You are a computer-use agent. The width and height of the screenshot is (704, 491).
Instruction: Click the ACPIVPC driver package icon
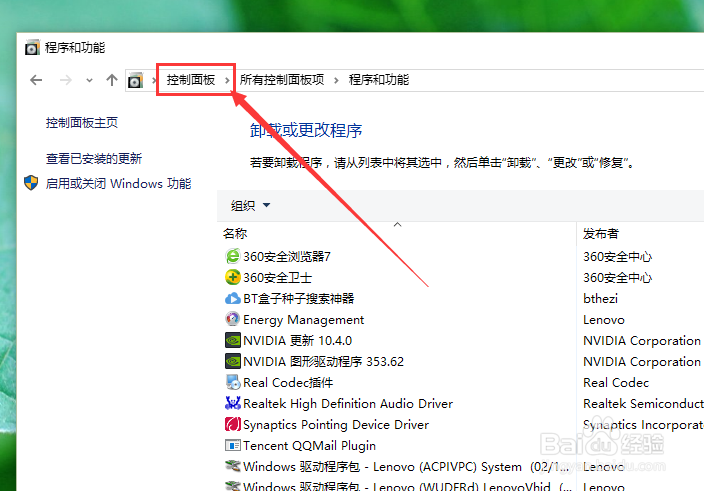(x=233, y=466)
